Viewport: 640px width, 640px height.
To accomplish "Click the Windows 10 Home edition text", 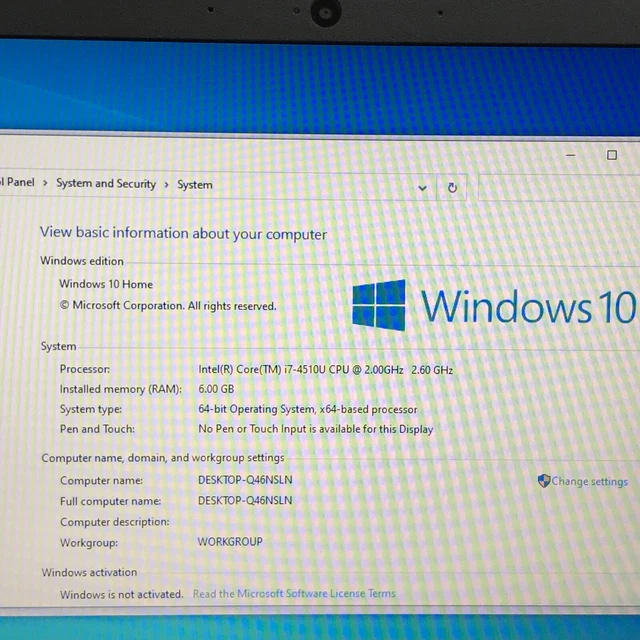I will click(x=106, y=284).
